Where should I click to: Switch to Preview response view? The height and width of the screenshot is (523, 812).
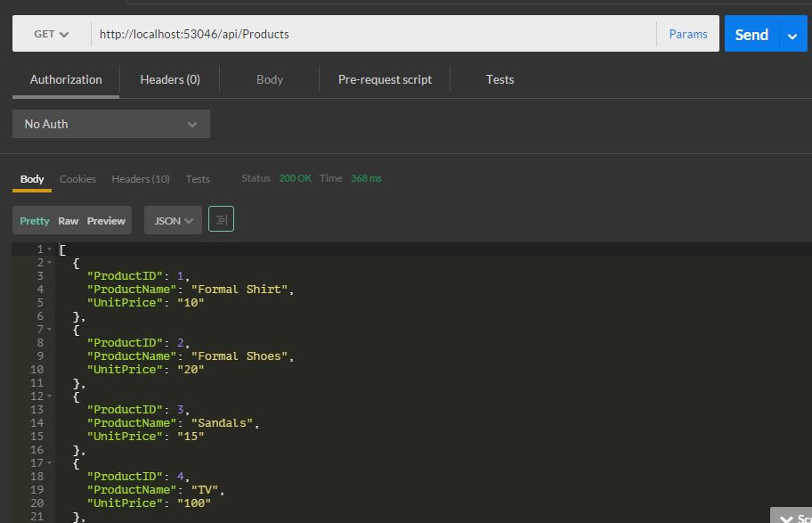click(106, 220)
